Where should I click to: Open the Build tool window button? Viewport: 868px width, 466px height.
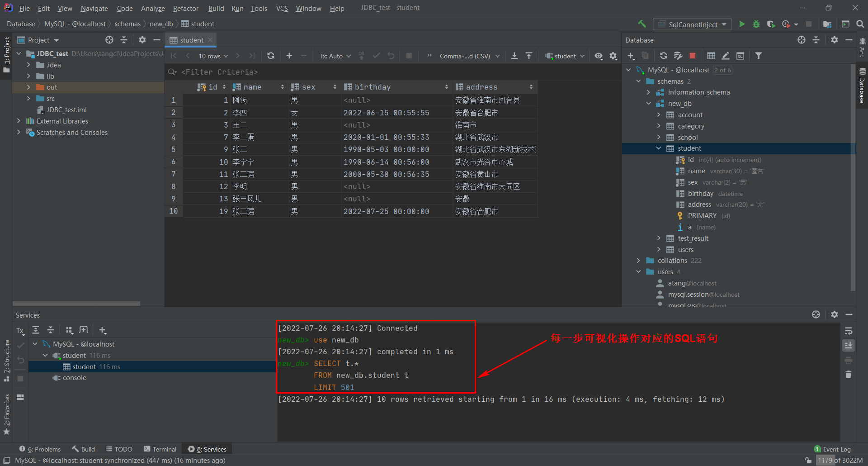(83, 449)
